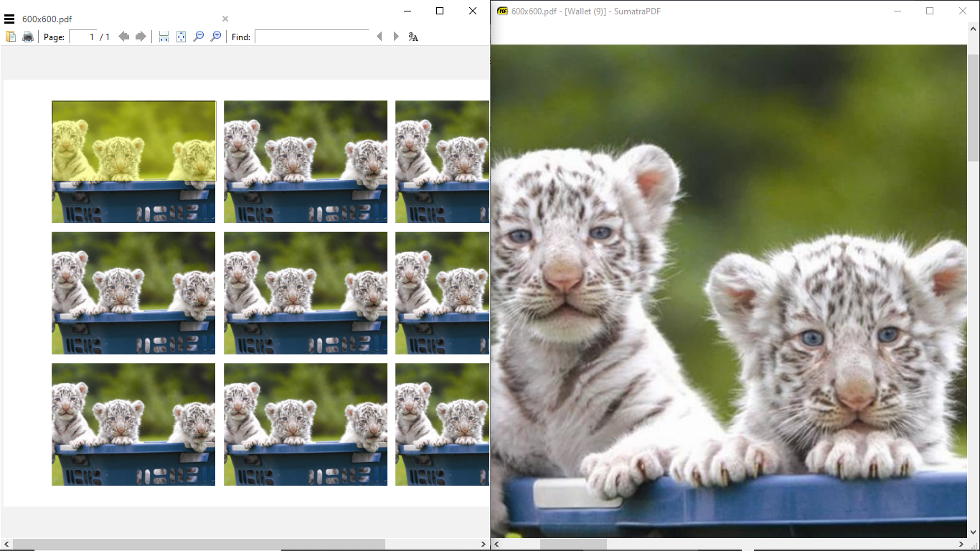Select the Open document icon
The image size is (980, 551).
click(11, 36)
